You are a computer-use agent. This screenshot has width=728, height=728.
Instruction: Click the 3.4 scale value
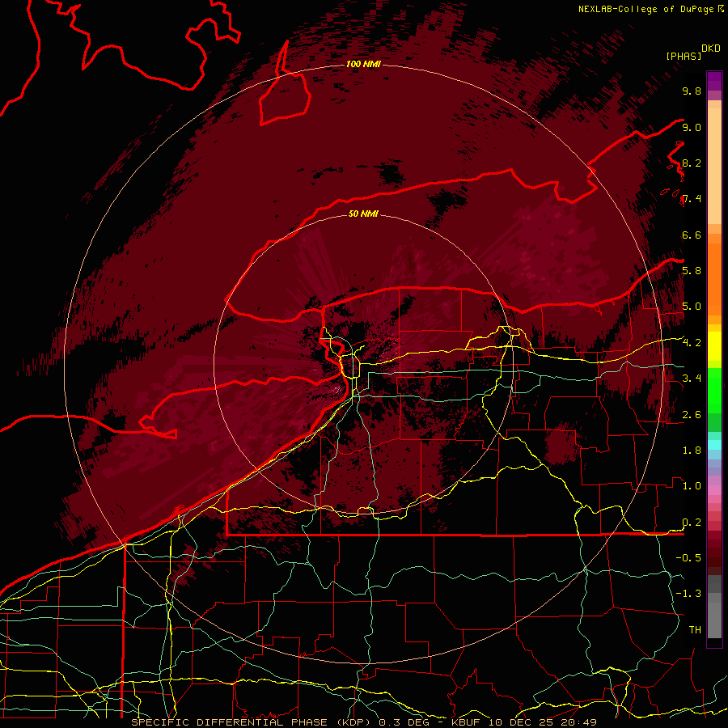pos(692,379)
